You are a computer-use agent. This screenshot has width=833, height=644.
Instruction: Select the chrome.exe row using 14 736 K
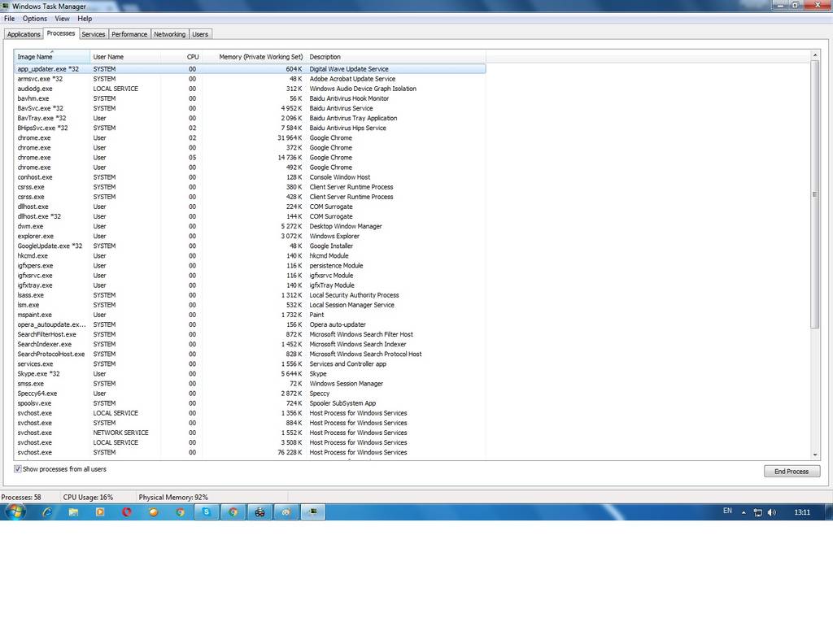(x=250, y=157)
